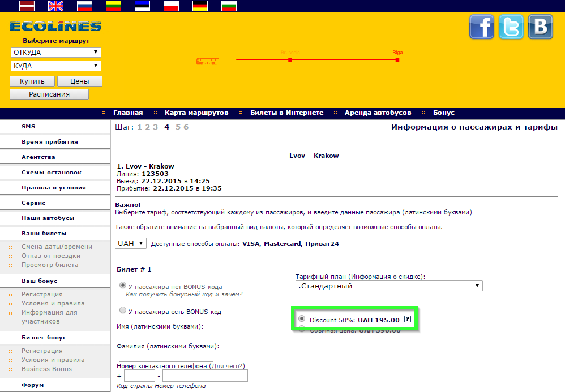This screenshot has height=392, width=565.
Task: Click Регистрация under Бизнес бонус
Action: click(42, 351)
